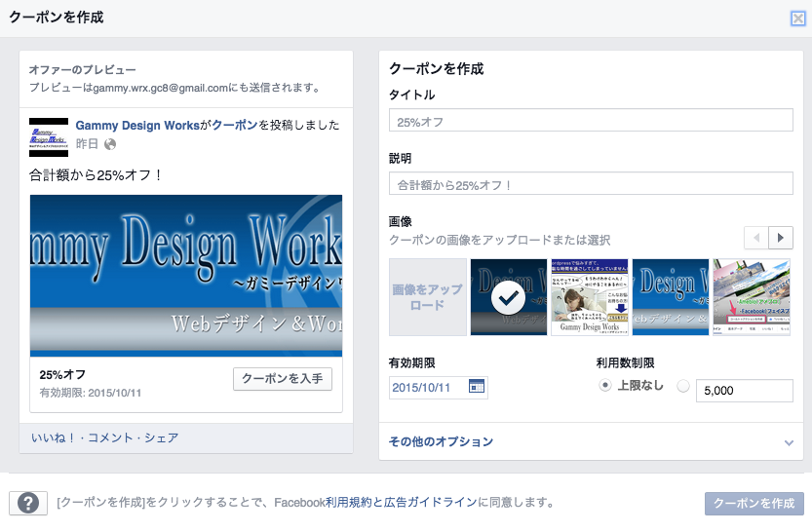Open the Gammy Design Works page link

coord(137,126)
